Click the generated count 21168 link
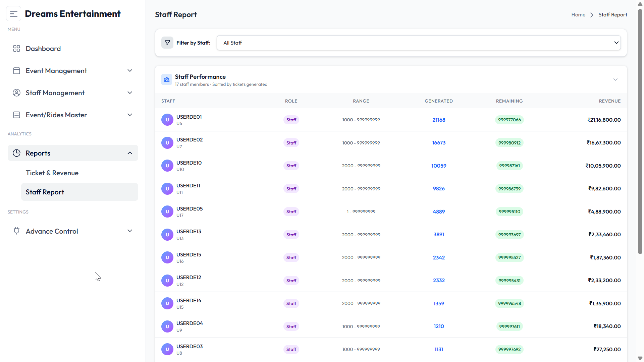Screen dimensions: 644x362 439,120
